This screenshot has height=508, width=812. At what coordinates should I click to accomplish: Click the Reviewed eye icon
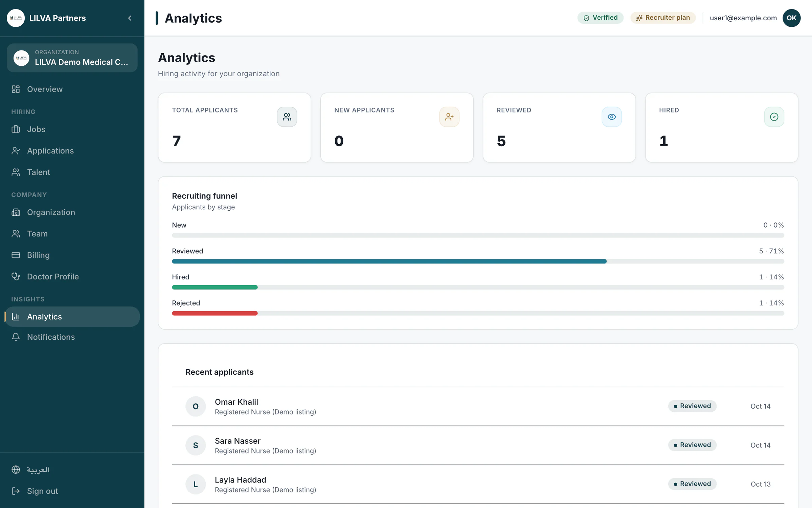point(612,117)
